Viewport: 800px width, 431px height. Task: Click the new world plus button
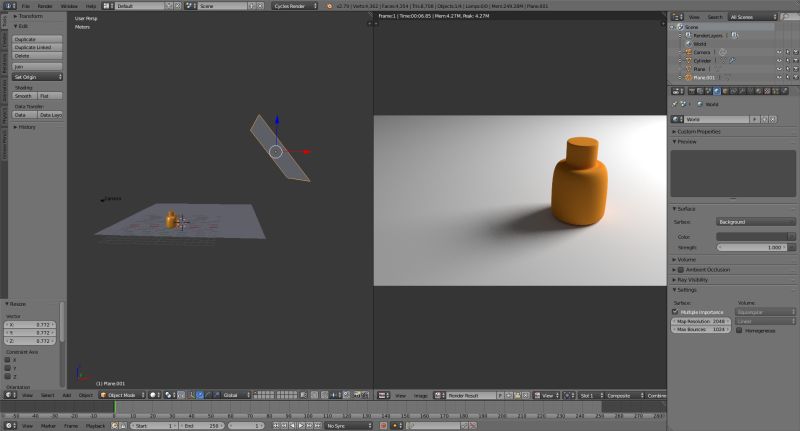(x=765, y=119)
